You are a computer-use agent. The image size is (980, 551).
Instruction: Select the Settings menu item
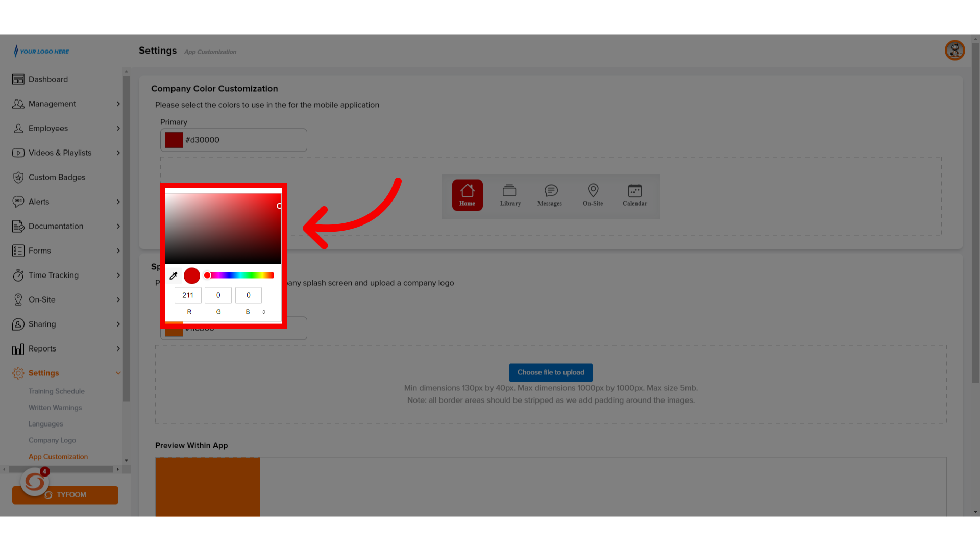[43, 373]
